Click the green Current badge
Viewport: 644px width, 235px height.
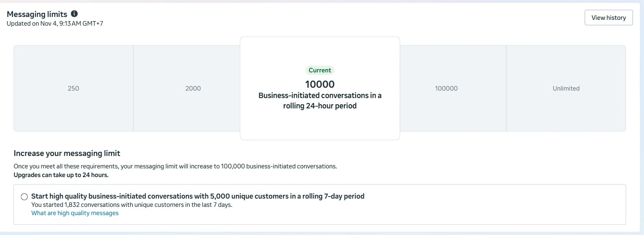tap(320, 70)
